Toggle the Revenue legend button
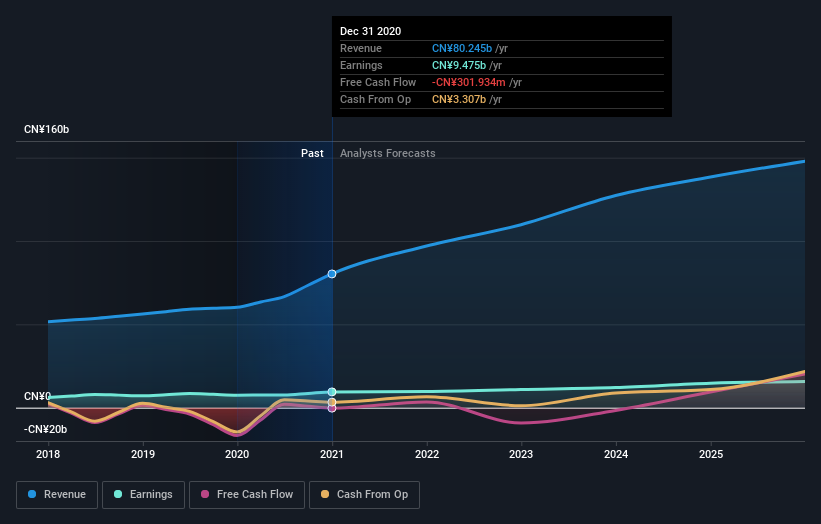Viewport: 821px width, 524px height. 57,495
